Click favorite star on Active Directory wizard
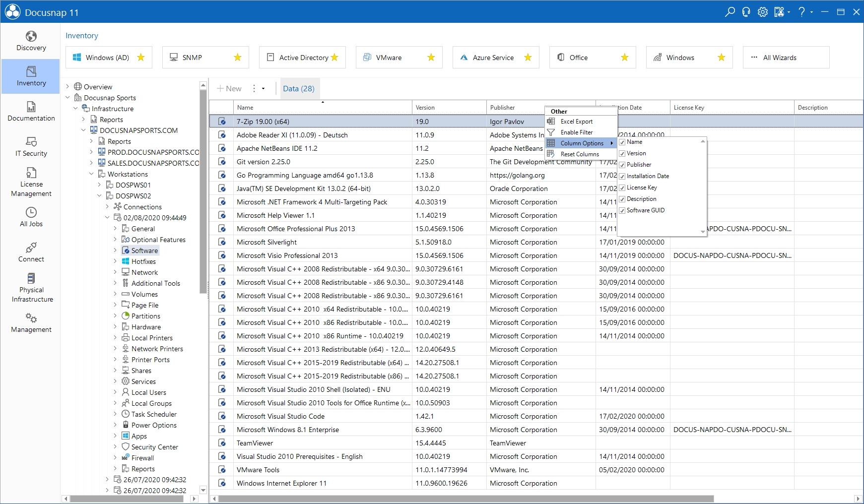 [x=334, y=58]
